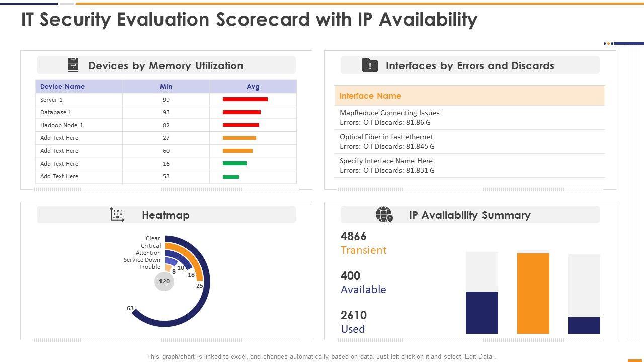Select the Hadoop Node 1 row name

pyautogui.click(x=61, y=125)
